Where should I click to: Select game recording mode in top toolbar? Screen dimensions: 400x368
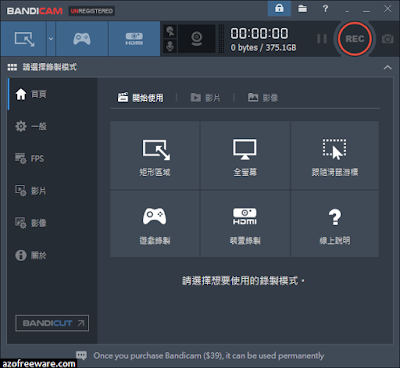(x=82, y=39)
